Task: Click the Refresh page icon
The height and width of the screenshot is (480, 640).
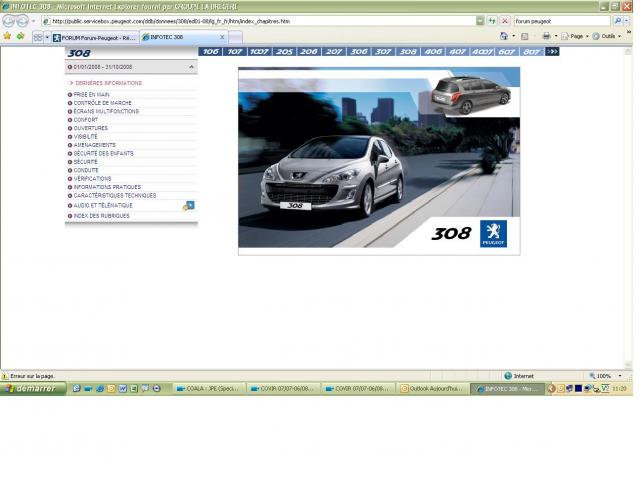Action: (492, 21)
